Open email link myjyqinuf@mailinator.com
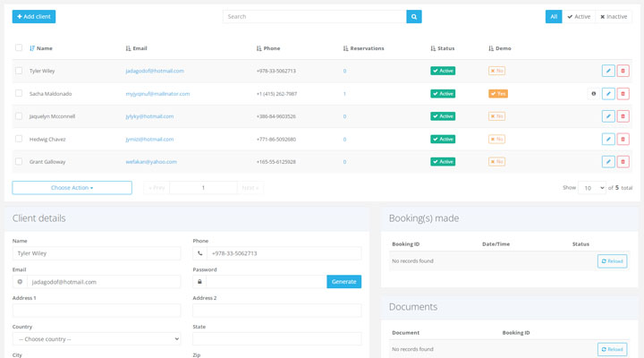 (157, 94)
